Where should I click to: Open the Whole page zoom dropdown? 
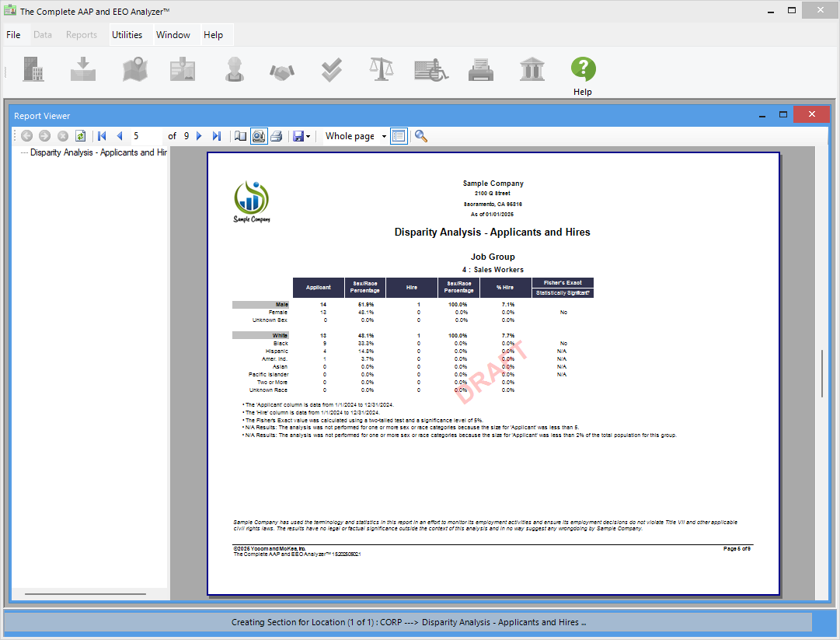[384, 137]
